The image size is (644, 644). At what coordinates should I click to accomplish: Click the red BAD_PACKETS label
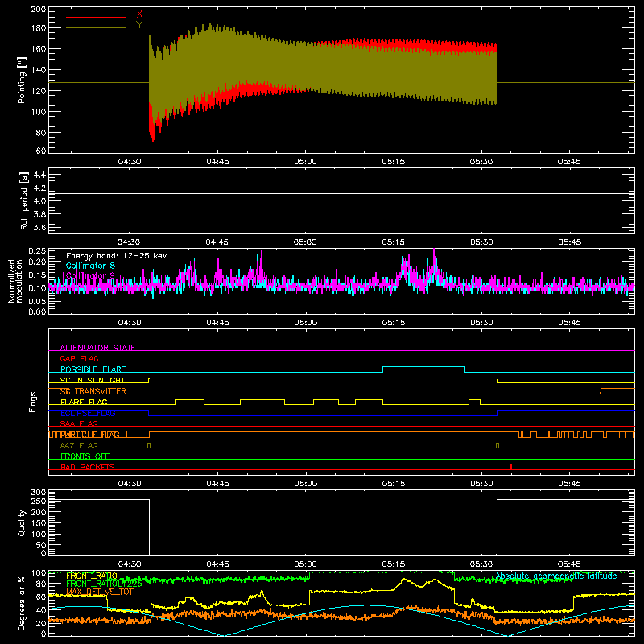(88, 467)
